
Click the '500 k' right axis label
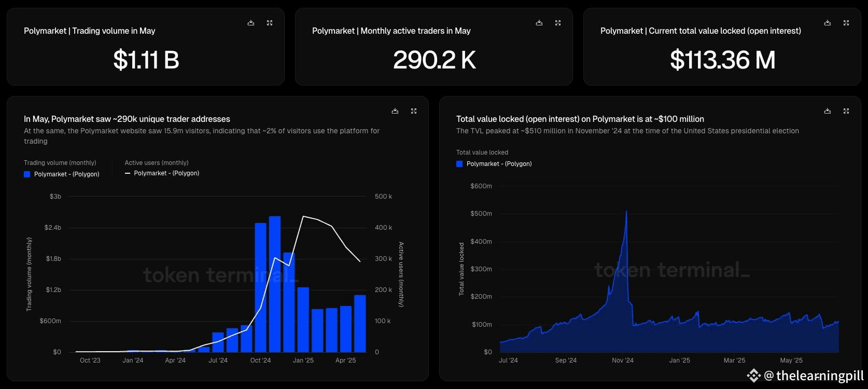coord(383,197)
